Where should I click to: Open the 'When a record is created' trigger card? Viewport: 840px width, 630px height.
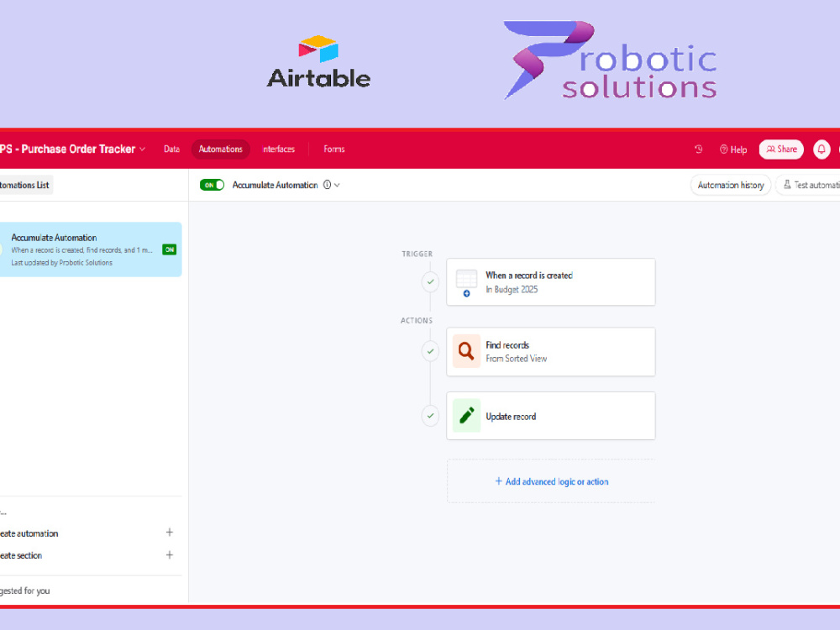click(x=551, y=281)
